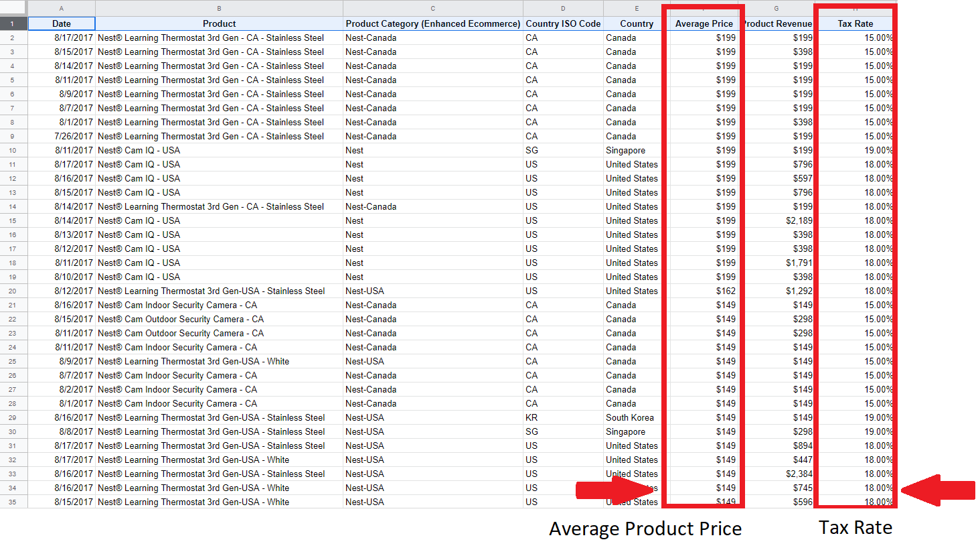Click the $447 product revenue cell
The image size is (980, 554).
(777, 460)
